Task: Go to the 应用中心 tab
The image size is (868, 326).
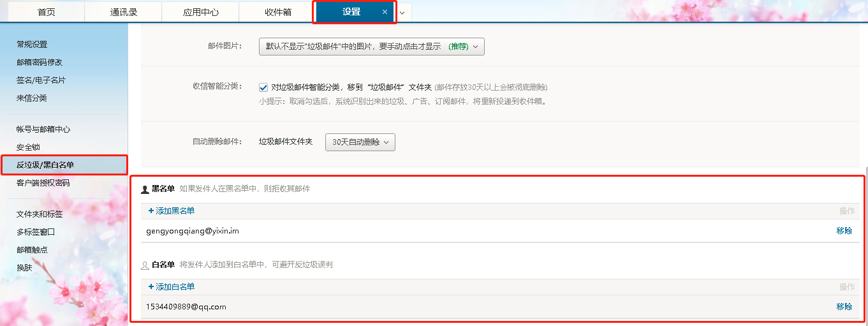Action: (200, 12)
